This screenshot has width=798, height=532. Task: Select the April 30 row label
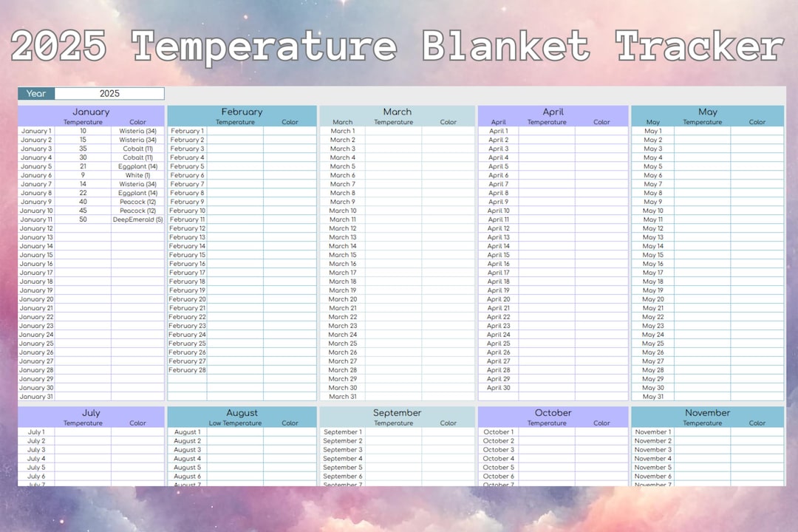coord(499,387)
